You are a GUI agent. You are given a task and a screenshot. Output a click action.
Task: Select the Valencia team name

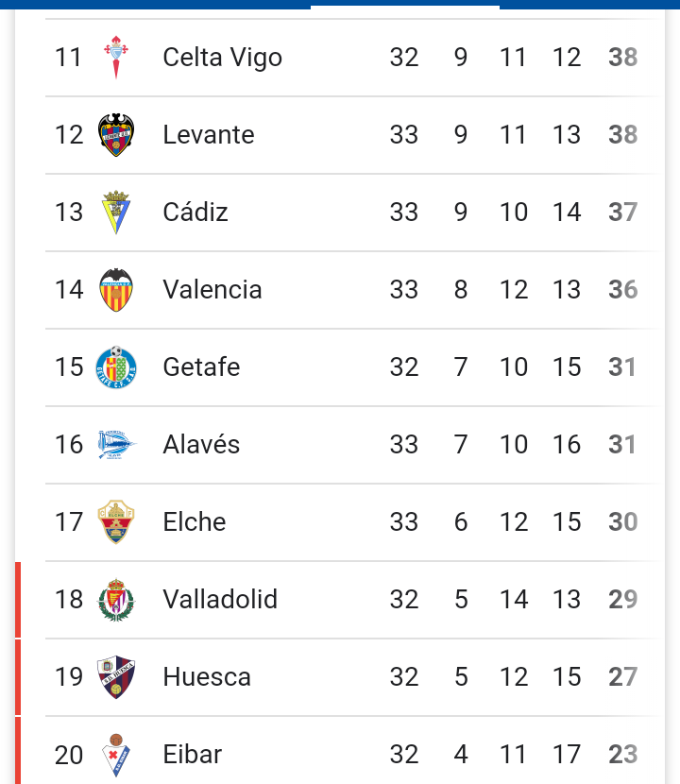point(212,289)
